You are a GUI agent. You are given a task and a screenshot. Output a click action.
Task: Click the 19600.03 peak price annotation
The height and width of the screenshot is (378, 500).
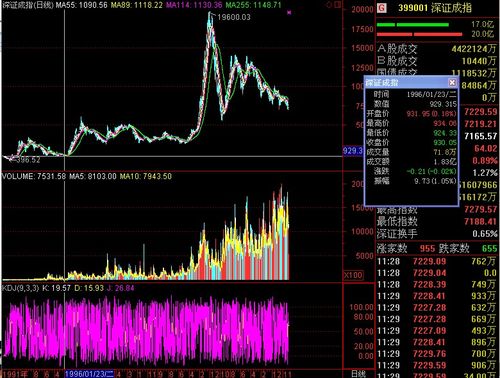(x=234, y=17)
